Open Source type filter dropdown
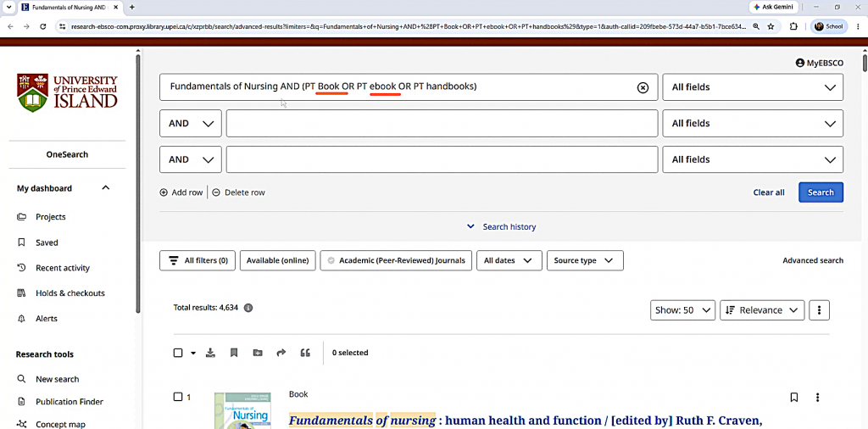The image size is (868, 429). pos(585,260)
